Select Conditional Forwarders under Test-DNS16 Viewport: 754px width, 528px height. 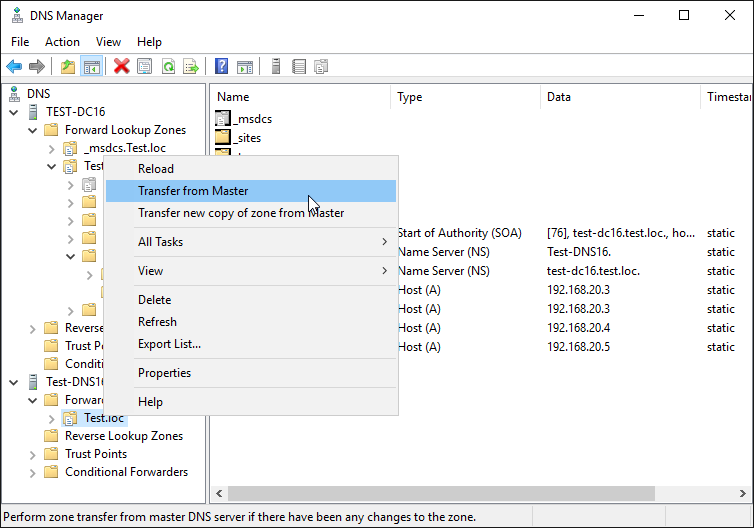click(x=126, y=472)
